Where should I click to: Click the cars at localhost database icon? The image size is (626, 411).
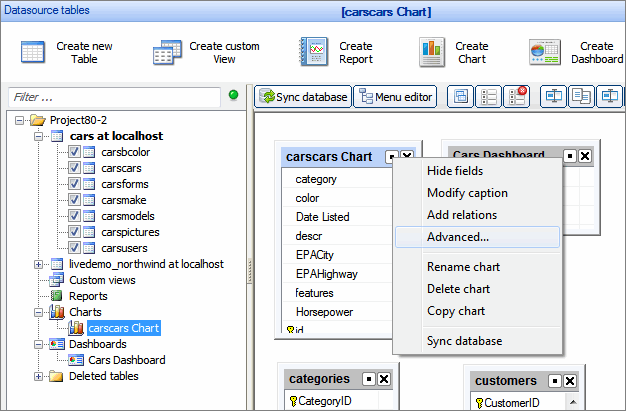[57, 136]
